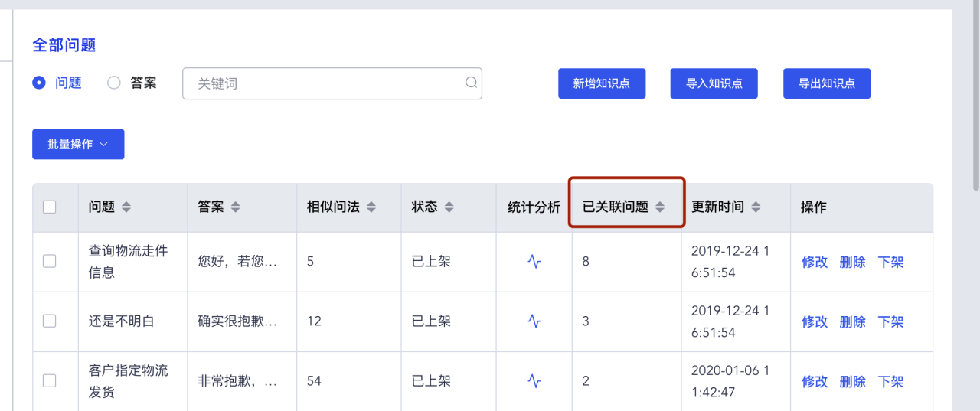Focus the 关键词 search input field
The height and width of the screenshot is (411, 980).
click(x=332, y=83)
